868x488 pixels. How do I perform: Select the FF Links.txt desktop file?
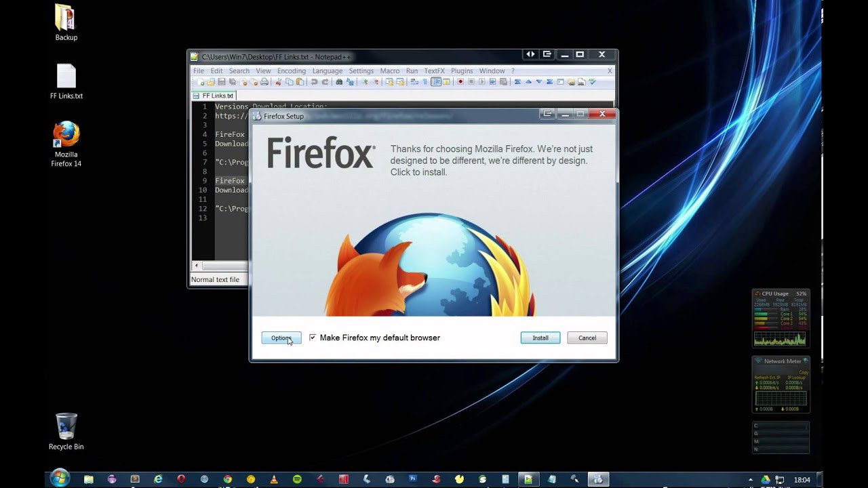[66, 82]
